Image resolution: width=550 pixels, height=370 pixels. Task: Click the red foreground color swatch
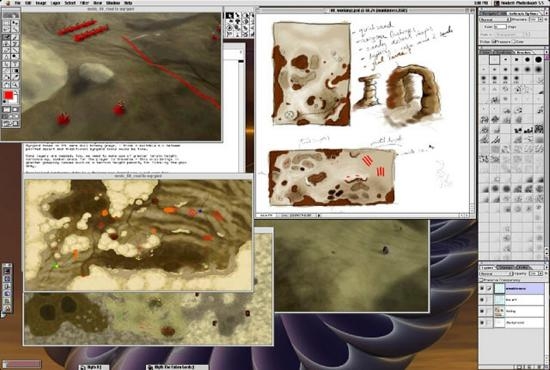(8, 95)
